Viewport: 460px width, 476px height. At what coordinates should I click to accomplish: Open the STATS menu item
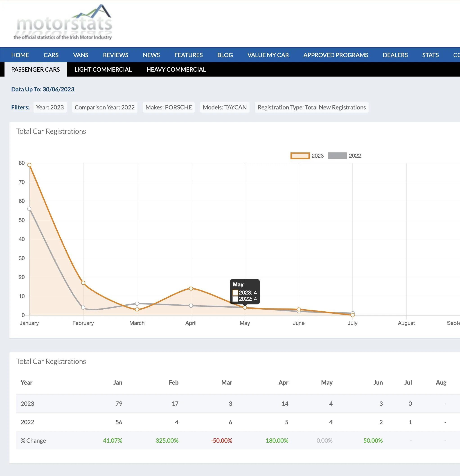point(430,55)
